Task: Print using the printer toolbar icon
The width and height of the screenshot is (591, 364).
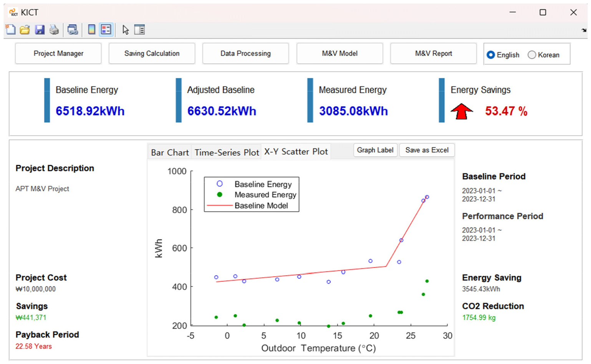Action: (54, 30)
